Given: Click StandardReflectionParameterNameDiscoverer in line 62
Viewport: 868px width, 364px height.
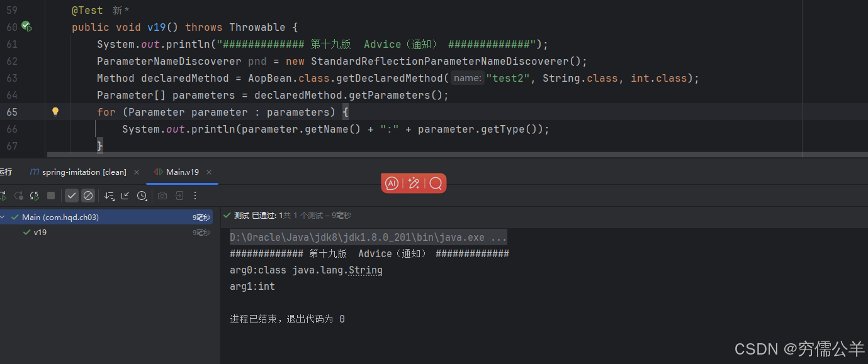Looking at the screenshot, I should click(x=440, y=61).
